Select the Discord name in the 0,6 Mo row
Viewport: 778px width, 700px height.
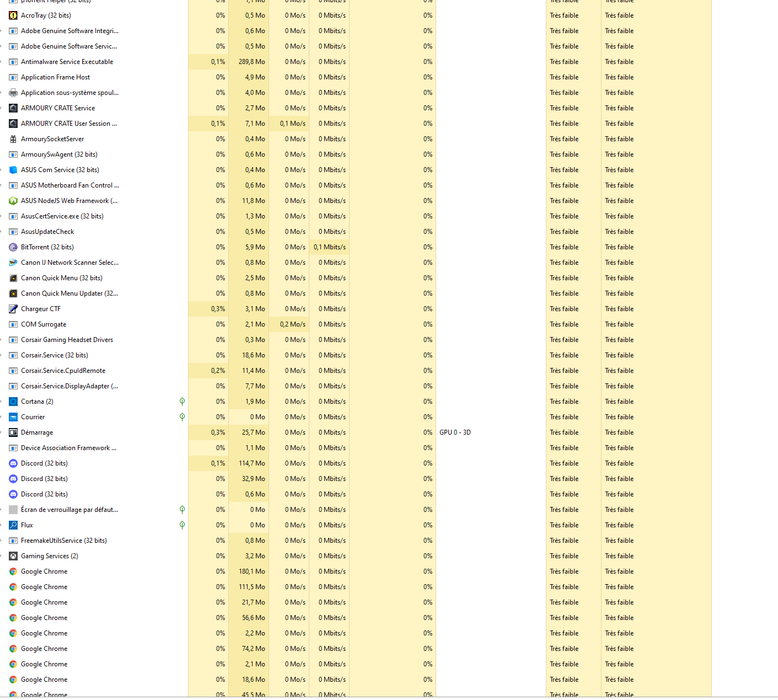tap(44, 494)
